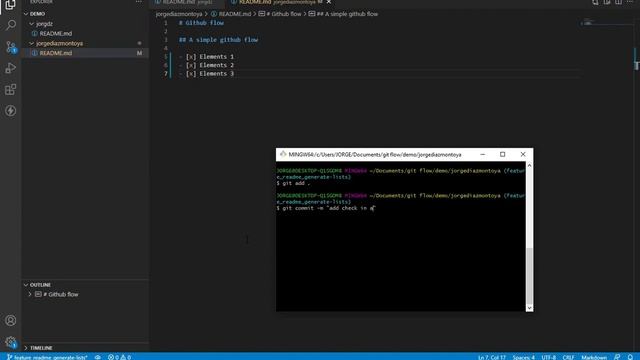Open the Source Control view
This screenshot has width=640, height=360.
coord(11,47)
